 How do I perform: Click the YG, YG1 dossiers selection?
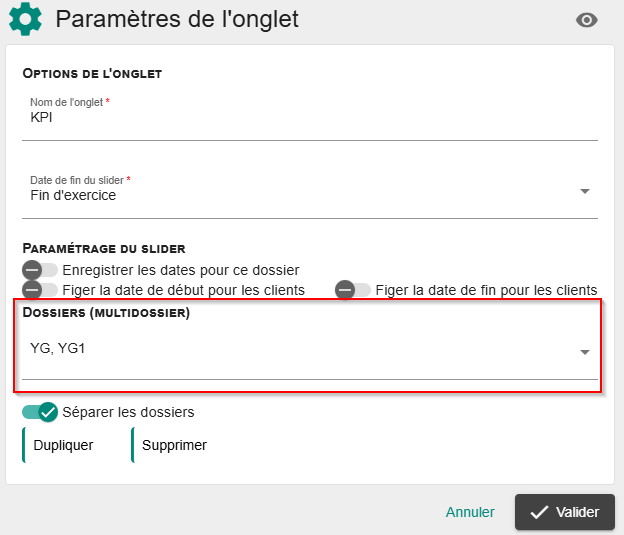tap(58, 348)
